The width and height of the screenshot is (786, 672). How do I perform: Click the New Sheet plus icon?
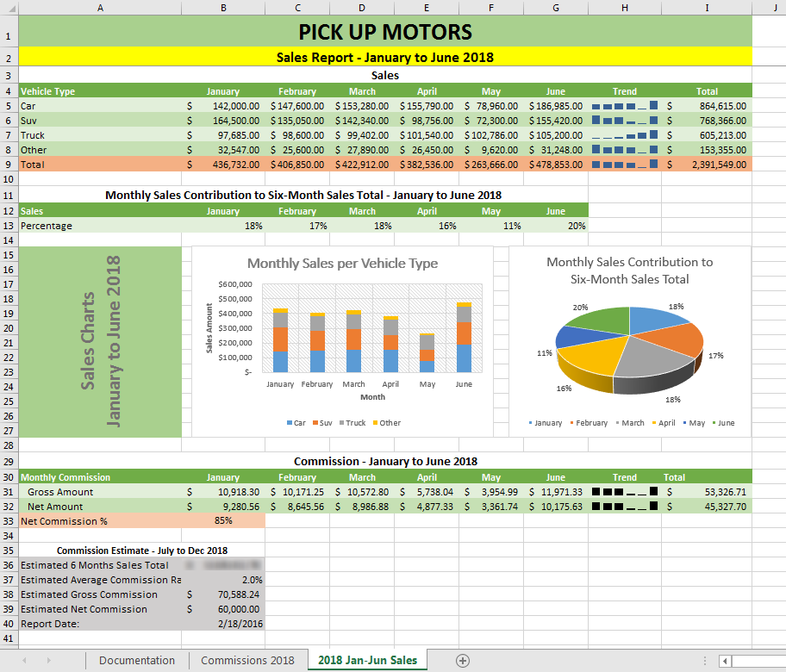(463, 660)
